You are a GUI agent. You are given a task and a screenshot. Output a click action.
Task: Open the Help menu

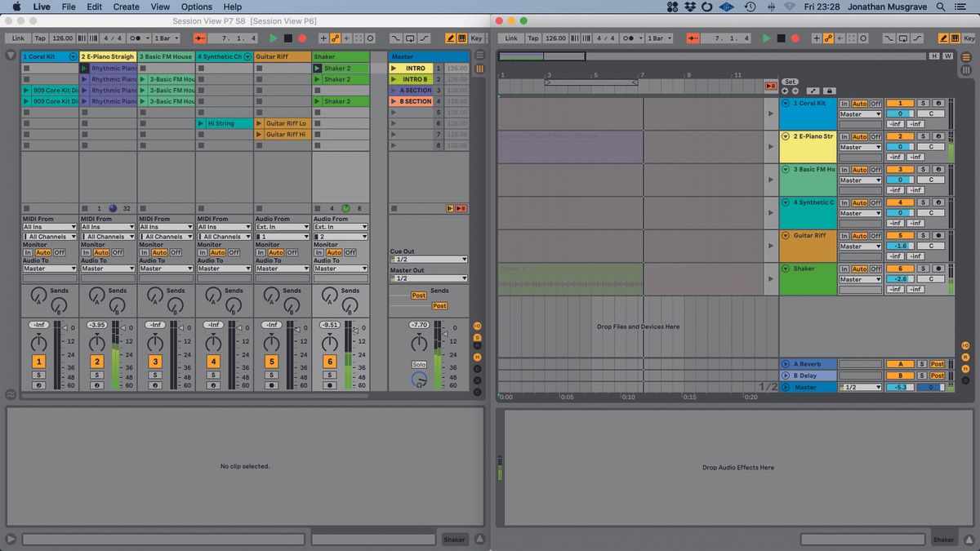233,7
